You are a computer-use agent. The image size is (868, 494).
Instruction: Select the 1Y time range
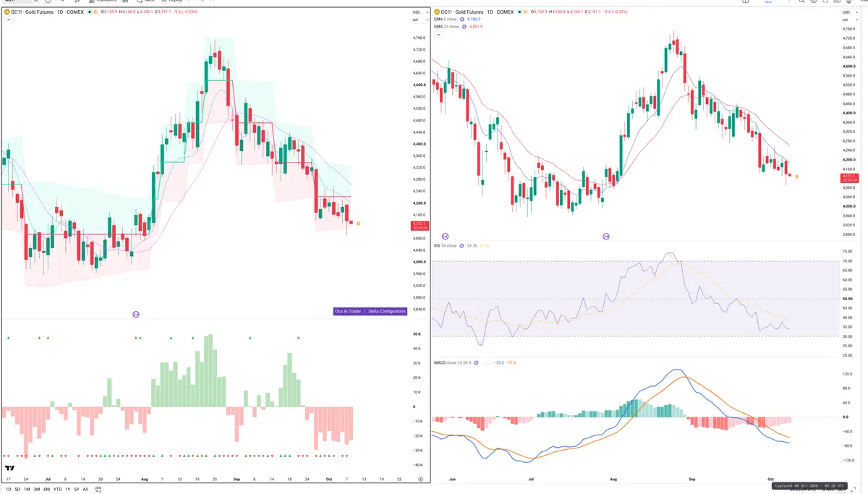pos(68,490)
